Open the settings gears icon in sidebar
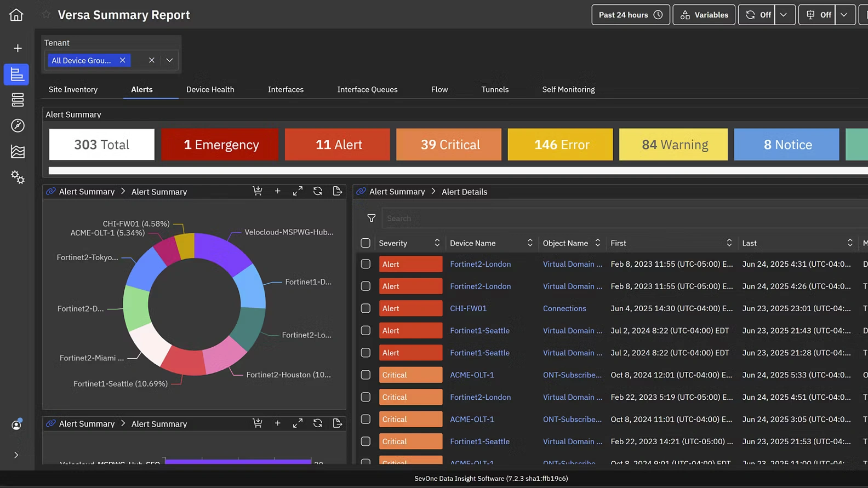868x488 pixels. 18,177
